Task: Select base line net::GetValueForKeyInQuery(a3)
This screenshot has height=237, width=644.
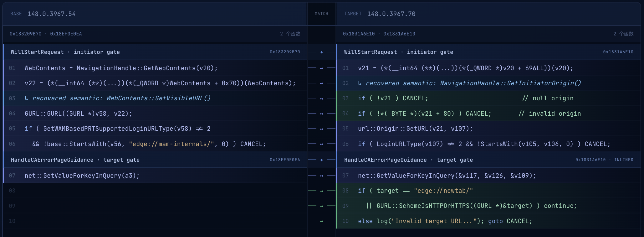Action: pos(155,176)
